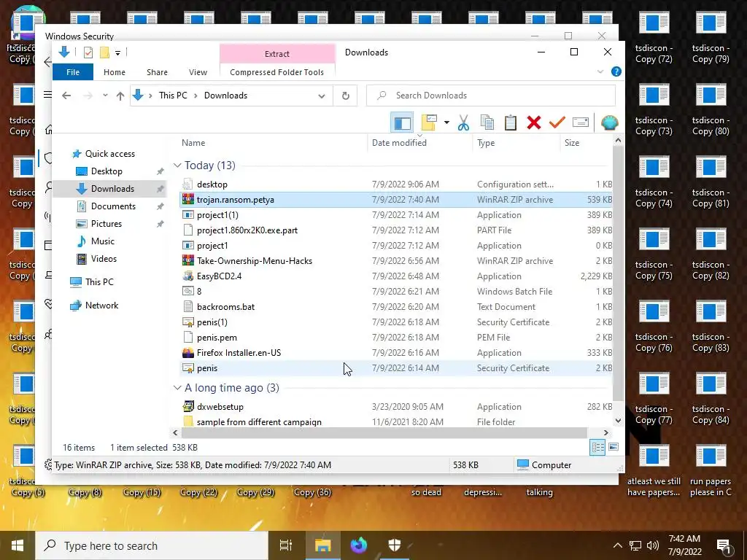Toggle the preview pane toolbar button
Viewport: 747px width, 560px height.
[402, 122]
